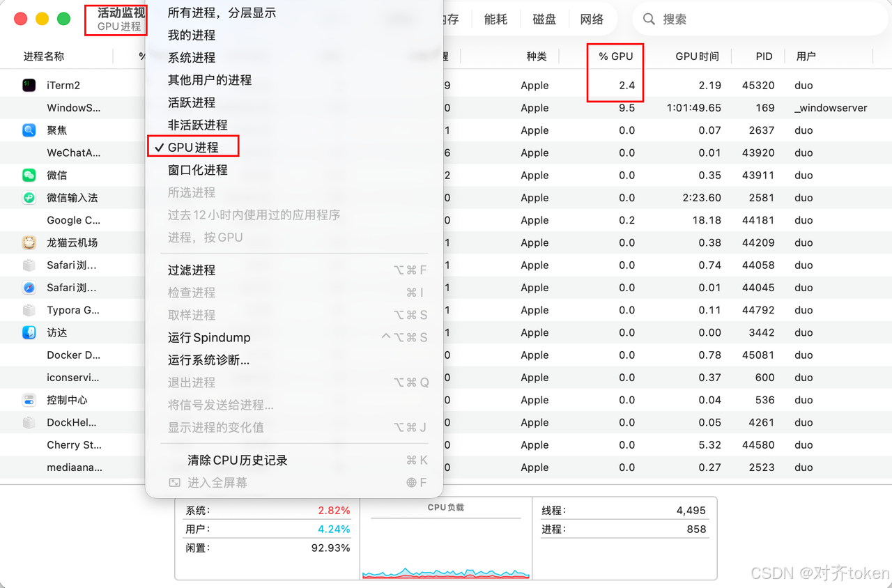Click the 闲置 92.93% value
The height and width of the screenshot is (588, 892).
pyautogui.click(x=330, y=548)
